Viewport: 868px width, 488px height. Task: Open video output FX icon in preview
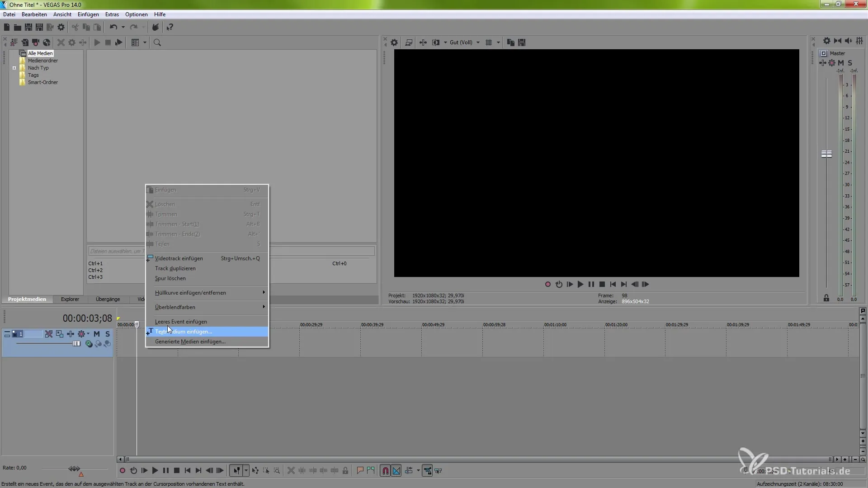tap(423, 42)
